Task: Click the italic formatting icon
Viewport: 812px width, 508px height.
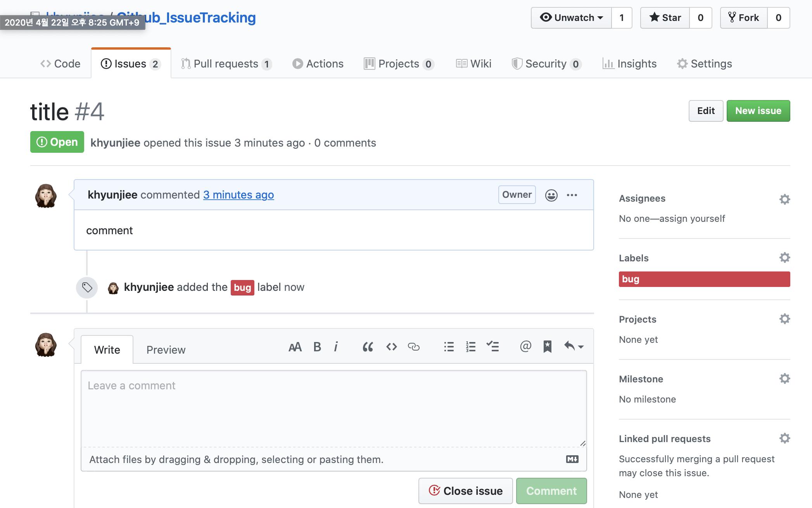Action: (x=336, y=347)
